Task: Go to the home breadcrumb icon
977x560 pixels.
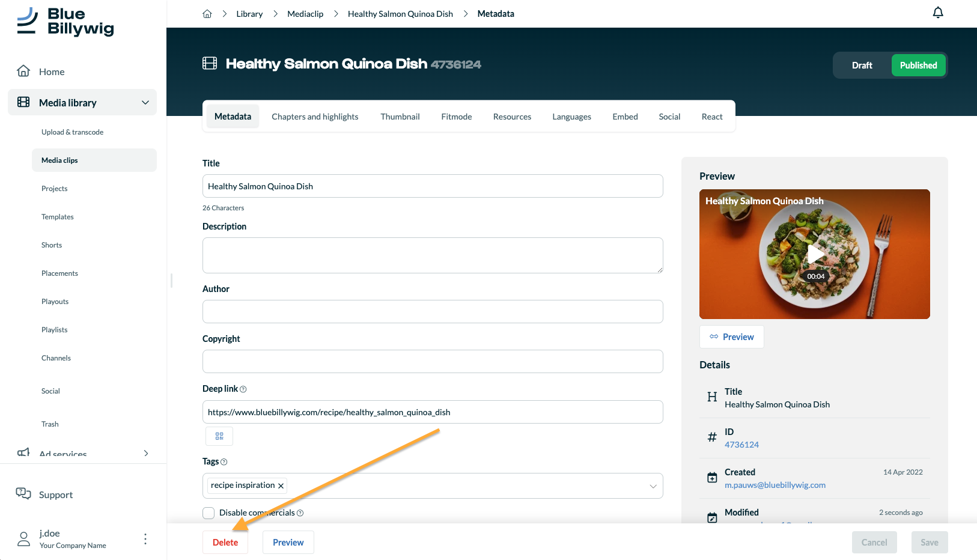Action: pos(207,14)
